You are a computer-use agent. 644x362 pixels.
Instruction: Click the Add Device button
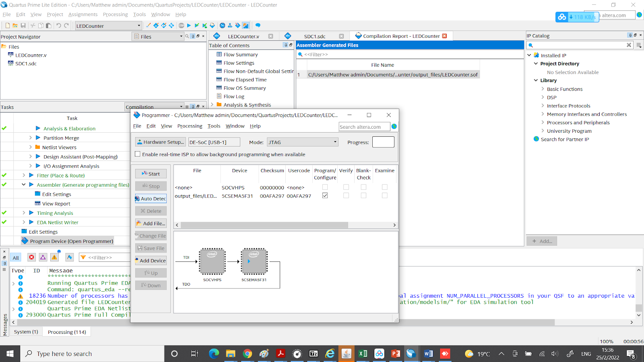[151, 261]
